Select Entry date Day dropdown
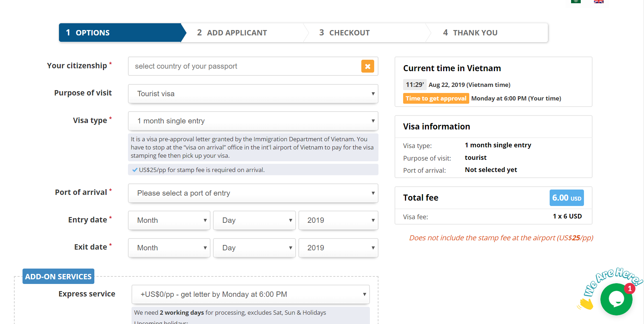This screenshot has width=644, height=324. (x=254, y=220)
